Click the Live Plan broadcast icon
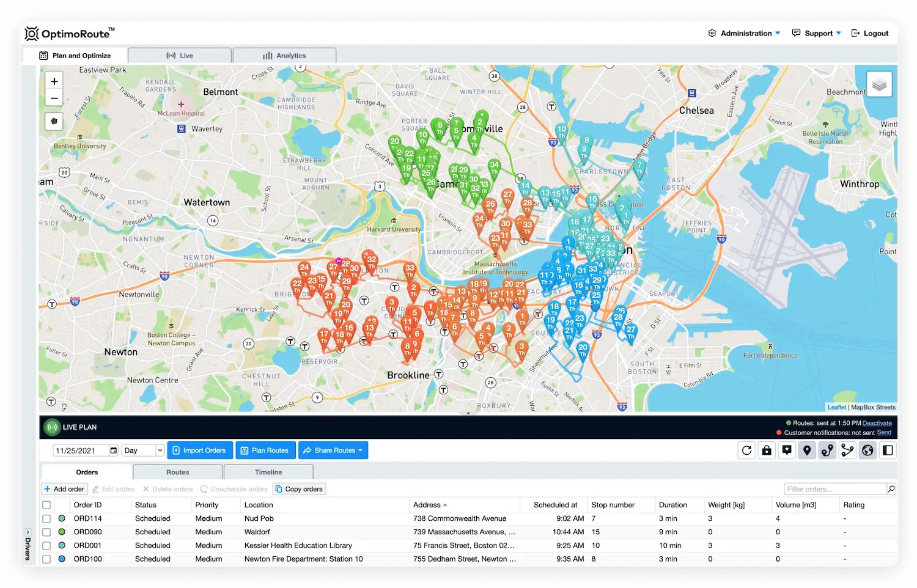 pyautogui.click(x=52, y=427)
